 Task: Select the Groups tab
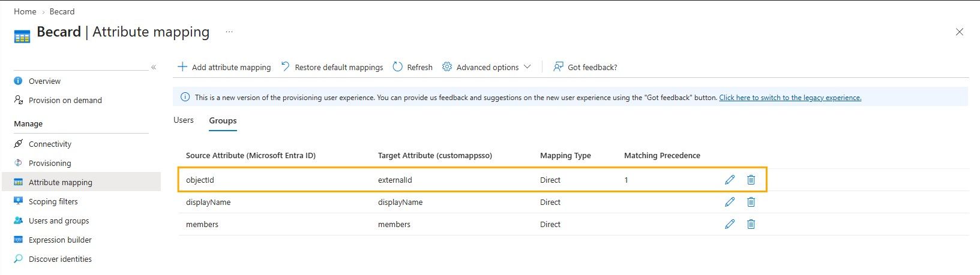223,120
